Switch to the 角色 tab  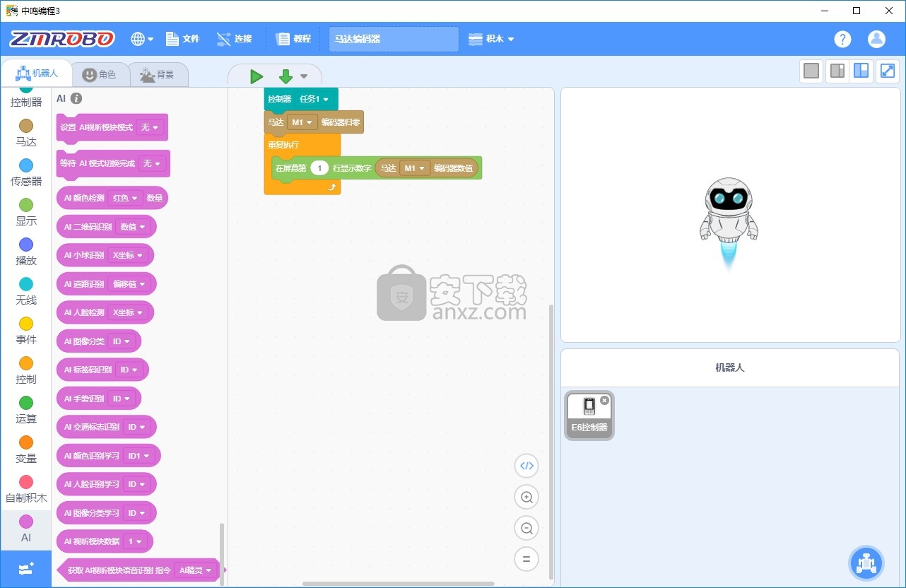pyautogui.click(x=100, y=74)
